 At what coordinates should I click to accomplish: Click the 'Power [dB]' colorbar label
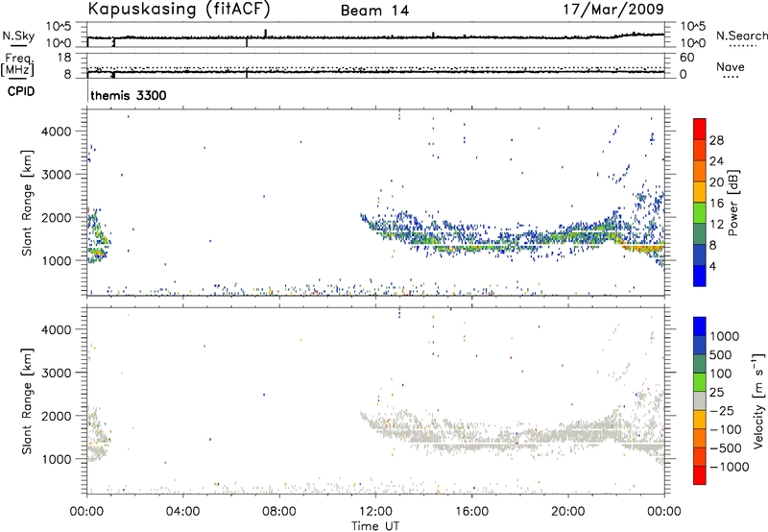pyautogui.click(x=732, y=203)
